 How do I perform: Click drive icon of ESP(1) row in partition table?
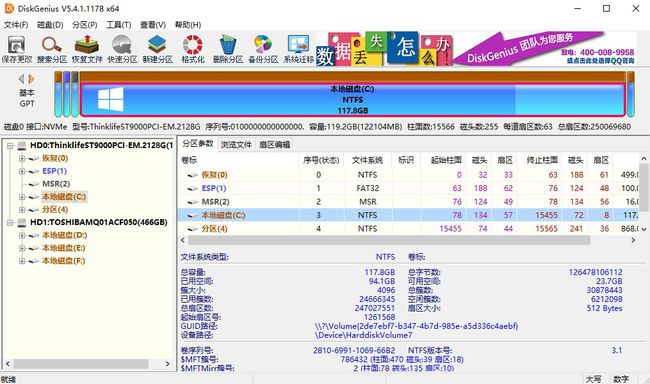(x=193, y=188)
